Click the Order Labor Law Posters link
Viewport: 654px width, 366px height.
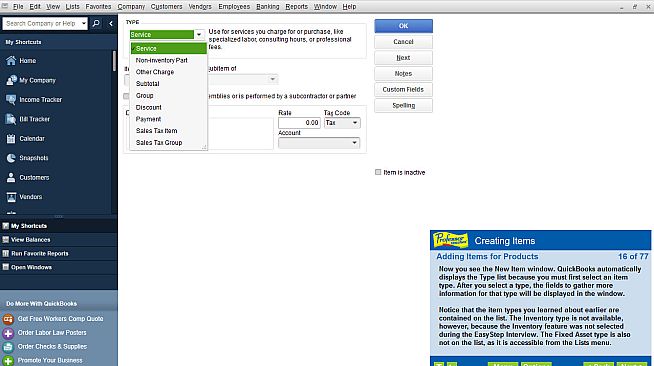click(52, 333)
